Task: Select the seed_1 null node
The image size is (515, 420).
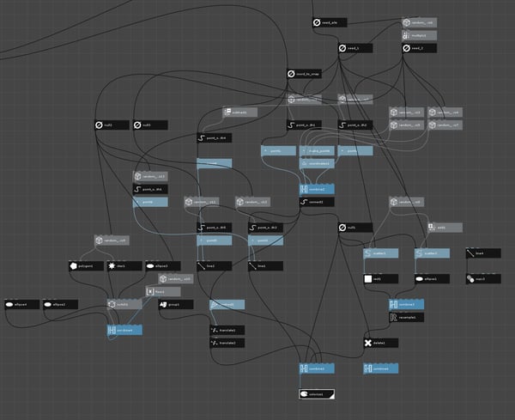Action: click(x=355, y=48)
